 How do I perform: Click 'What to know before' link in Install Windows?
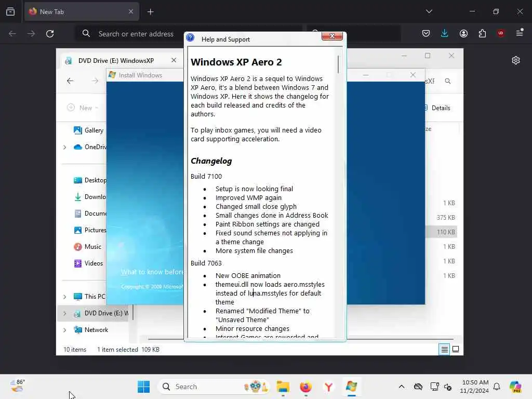(152, 272)
